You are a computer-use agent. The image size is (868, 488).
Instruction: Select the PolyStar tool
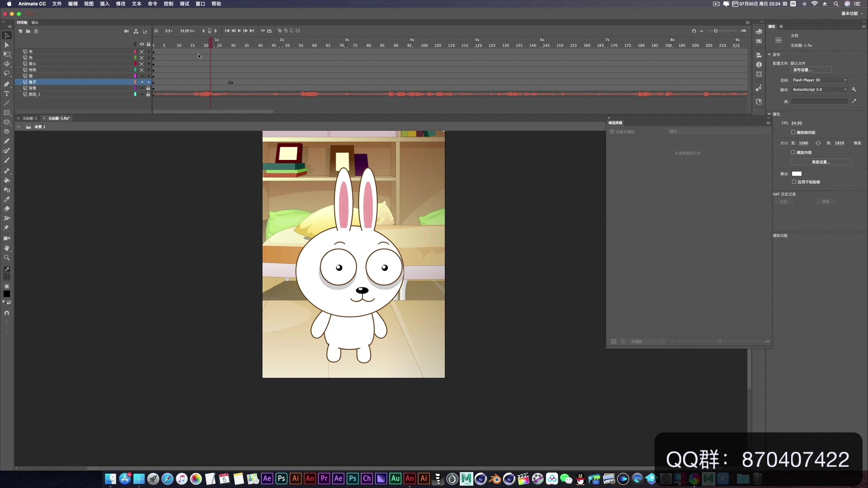tap(7, 131)
